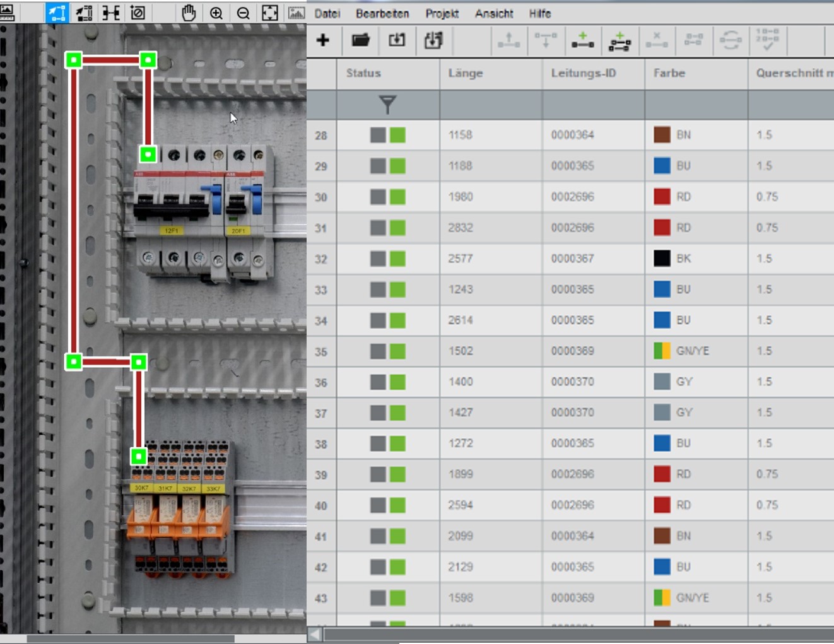Open the Status column filter funnel

(387, 105)
